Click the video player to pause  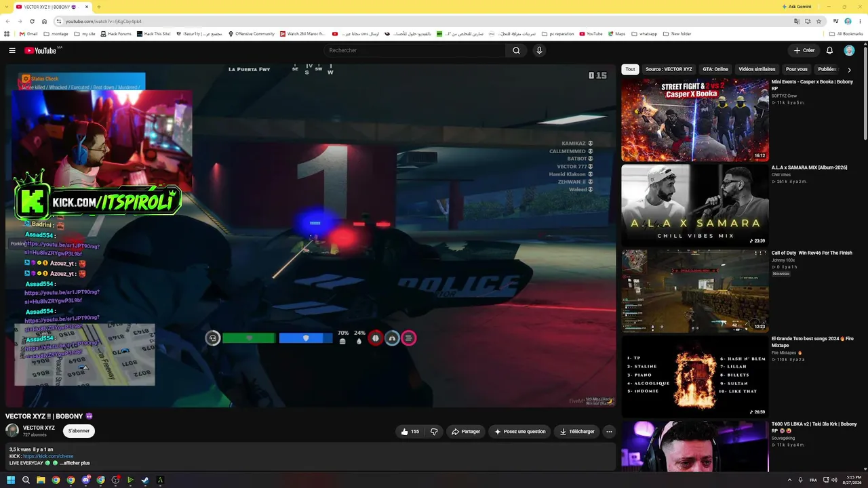pyautogui.click(x=311, y=236)
